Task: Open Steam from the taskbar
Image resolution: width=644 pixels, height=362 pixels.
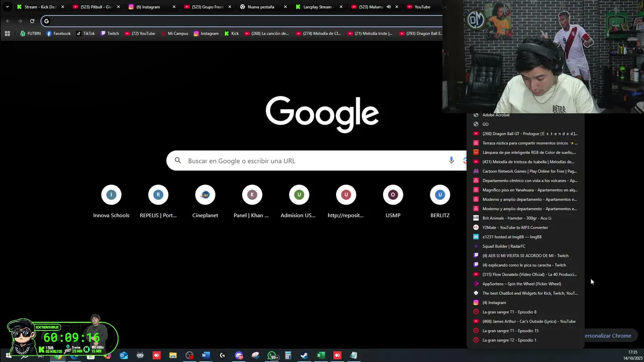Action: (x=304, y=355)
